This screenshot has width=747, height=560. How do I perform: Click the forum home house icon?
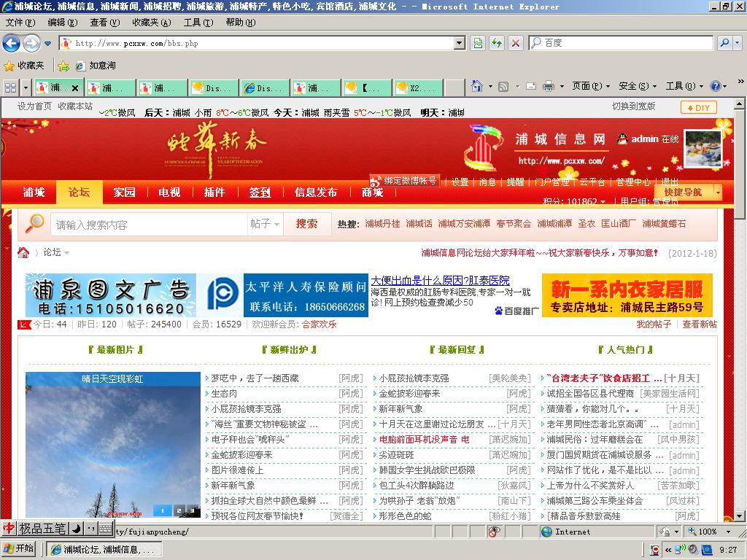pos(24,252)
